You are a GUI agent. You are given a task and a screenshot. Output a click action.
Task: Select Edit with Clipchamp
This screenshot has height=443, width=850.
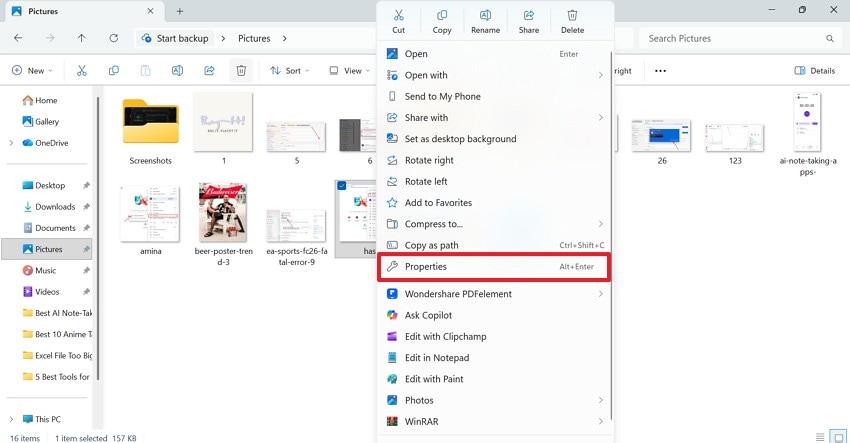(494, 336)
